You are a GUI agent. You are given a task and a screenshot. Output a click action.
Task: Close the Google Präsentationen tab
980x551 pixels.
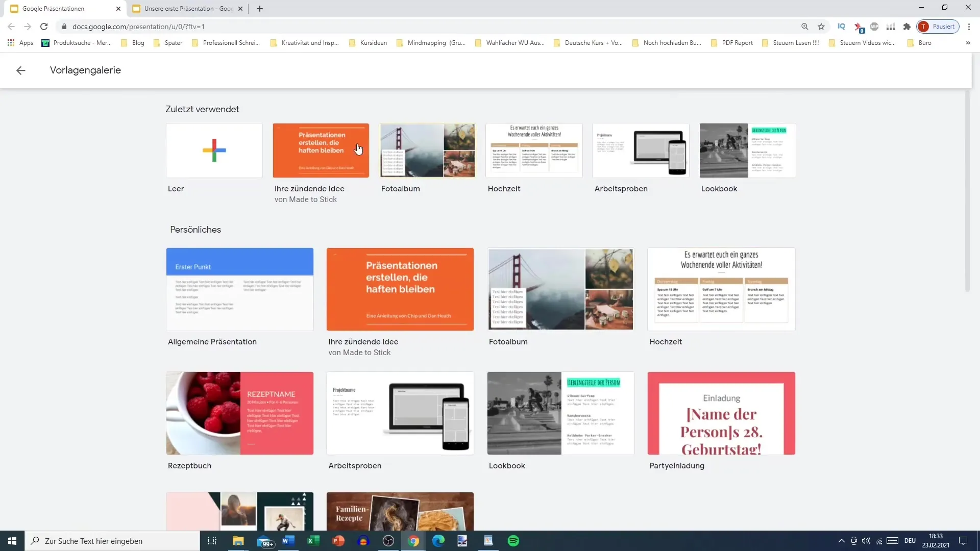point(118,9)
